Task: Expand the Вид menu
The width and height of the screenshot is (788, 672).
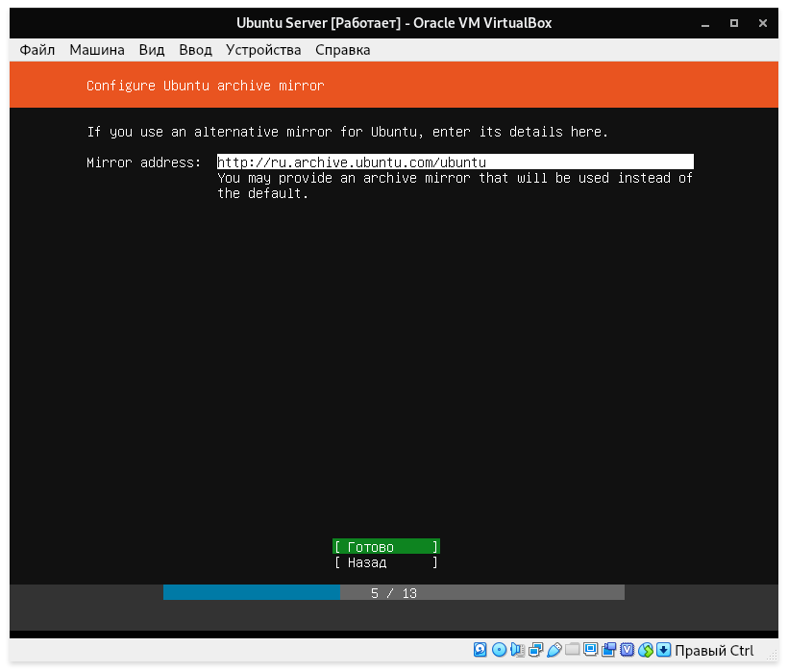Action: point(152,50)
